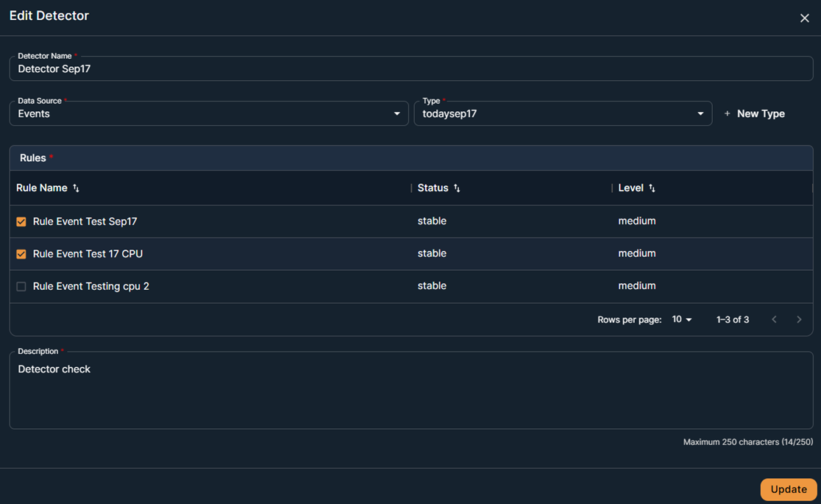Click into the Detector Name field
The image size is (821, 504).
coord(410,69)
